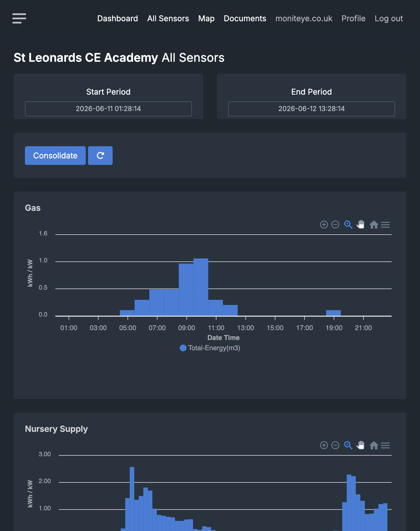Select zoom tool on Gas chart
Viewport: 420px width, 531px height.
coord(348,225)
